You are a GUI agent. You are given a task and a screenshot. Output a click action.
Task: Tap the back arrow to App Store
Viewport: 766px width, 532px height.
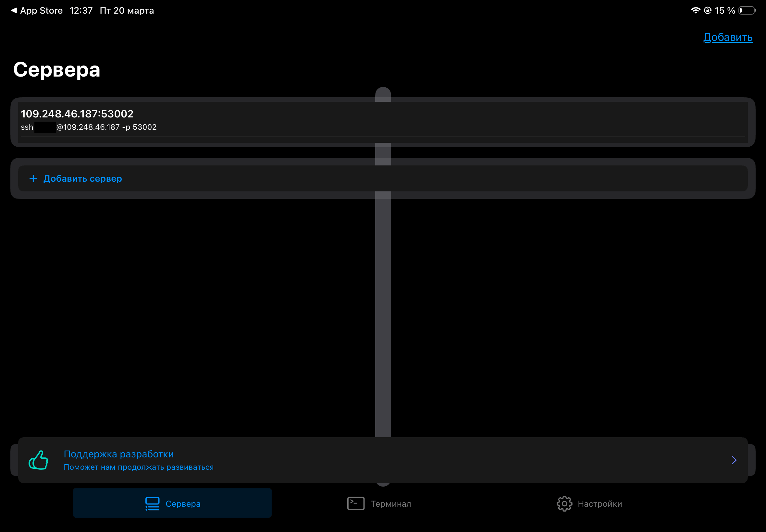pyautogui.click(x=14, y=10)
